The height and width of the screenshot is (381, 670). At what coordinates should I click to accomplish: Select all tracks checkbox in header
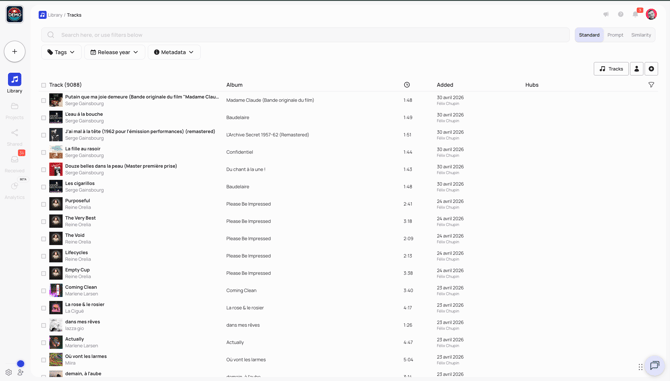click(x=44, y=85)
